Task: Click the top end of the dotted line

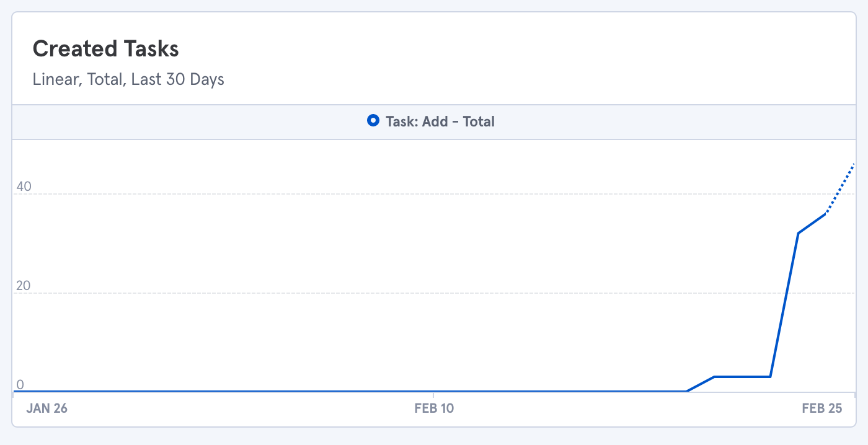Action: pos(854,164)
